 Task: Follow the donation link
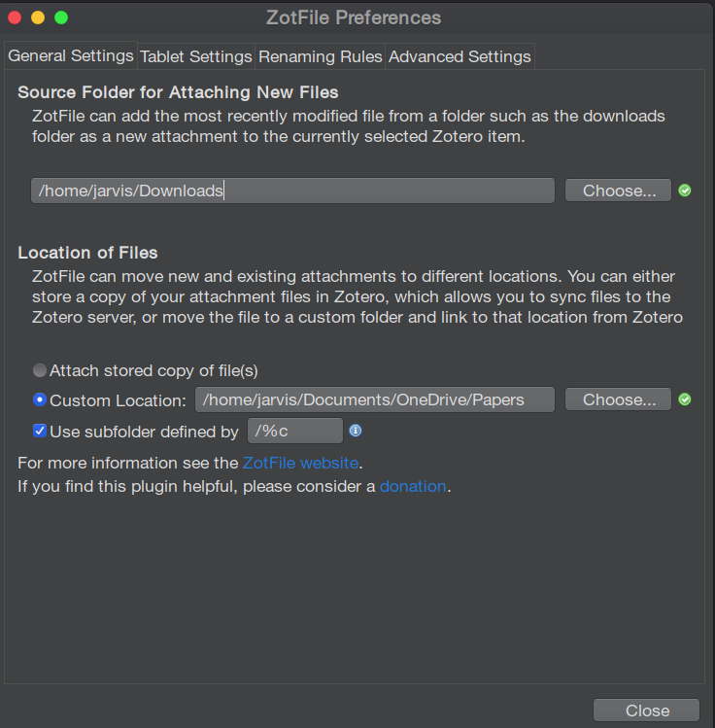coord(413,486)
